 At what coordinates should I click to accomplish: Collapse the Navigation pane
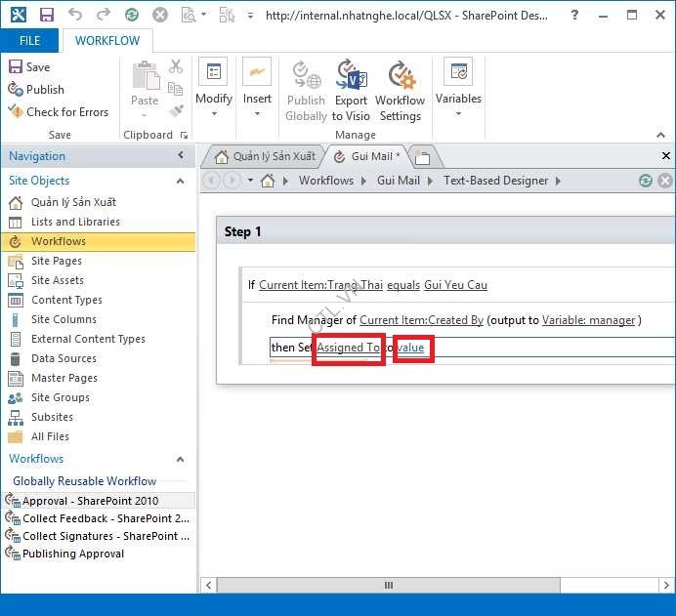(181, 156)
